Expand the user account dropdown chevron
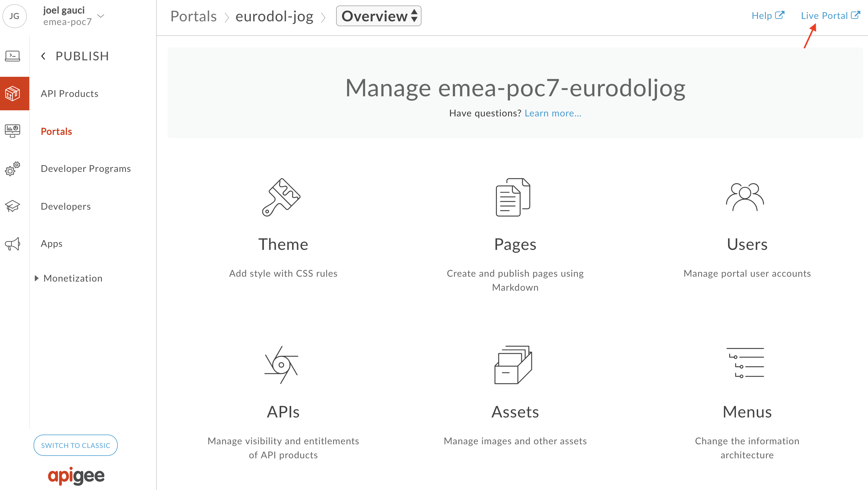The width and height of the screenshot is (868, 490). coord(100,16)
